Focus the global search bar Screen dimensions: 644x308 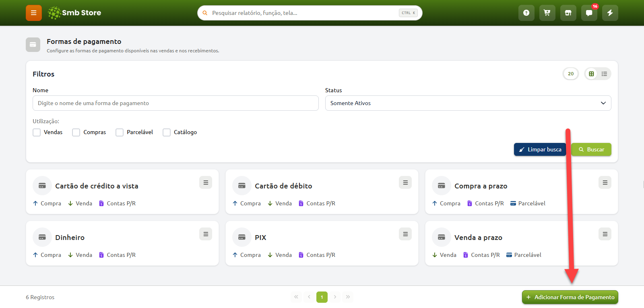coord(310,13)
